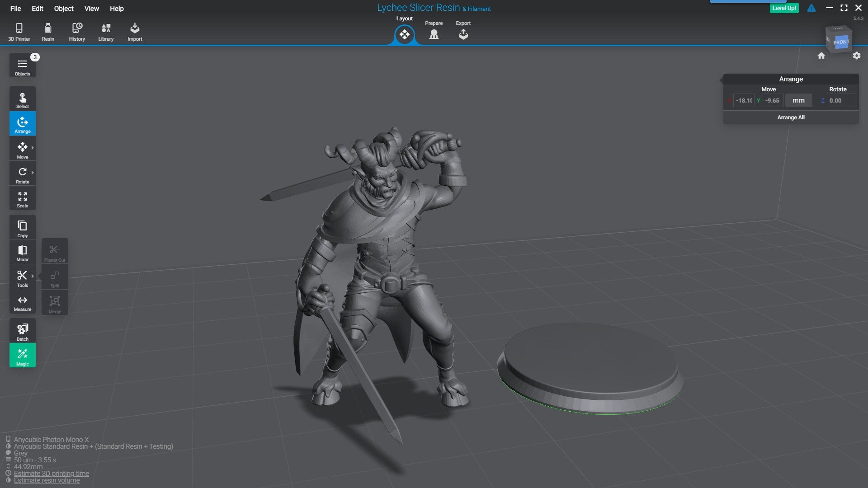The width and height of the screenshot is (868, 488).
Task: Click the Arrange All button
Action: pos(791,117)
